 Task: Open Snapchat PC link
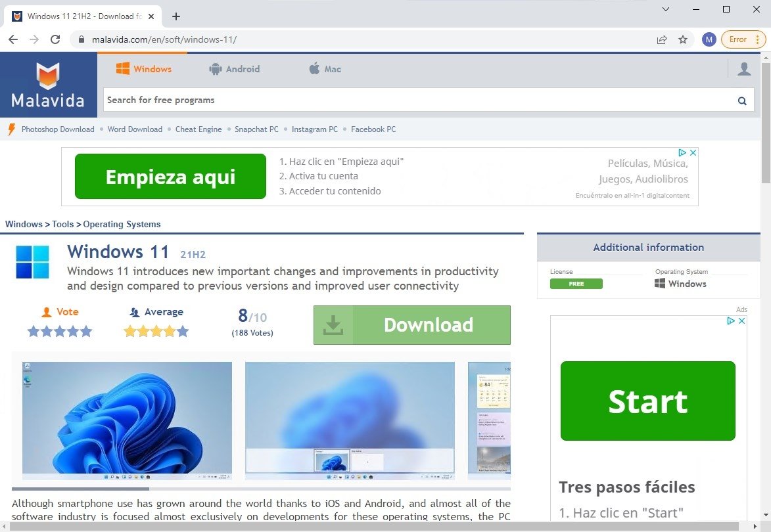tap(256, 129)
